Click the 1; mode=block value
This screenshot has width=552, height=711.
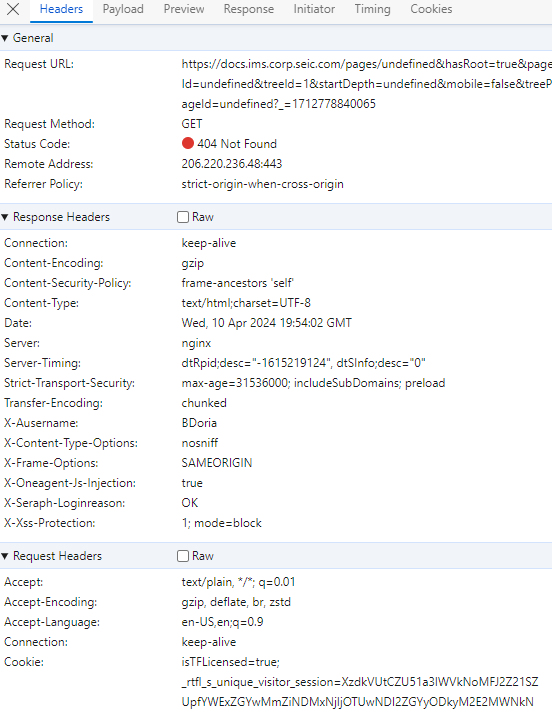coord(222,523)
